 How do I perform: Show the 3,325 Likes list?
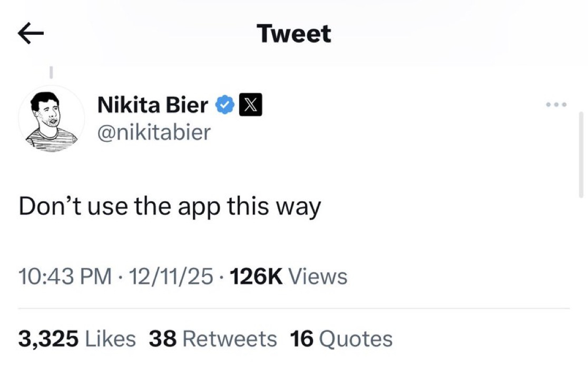(77, 339)
